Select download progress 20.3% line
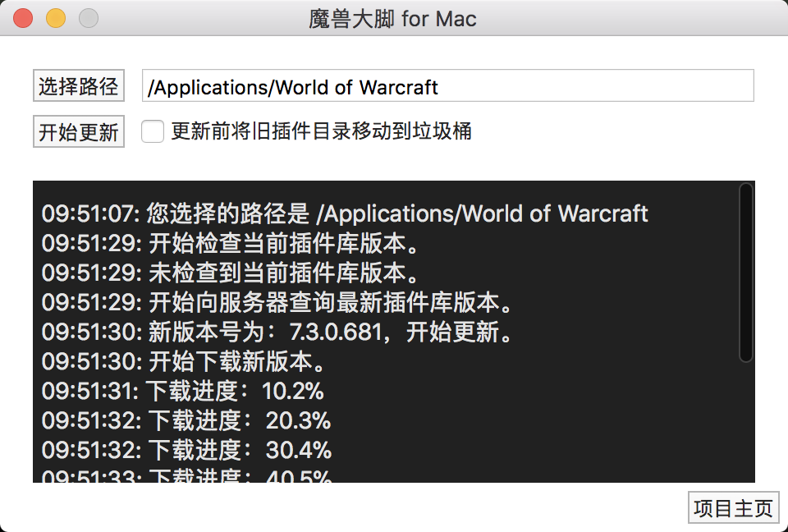Viewport: 788px width, 532px height. click(x=186, y=420)
